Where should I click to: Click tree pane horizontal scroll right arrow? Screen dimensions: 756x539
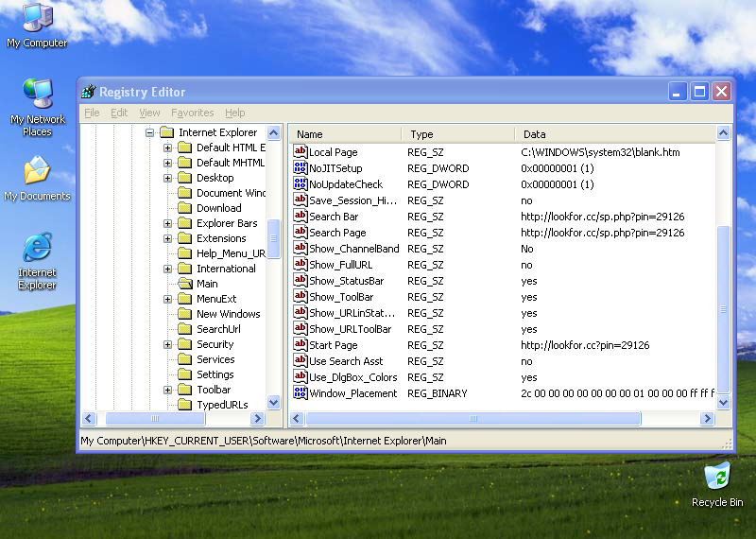point(257,418)
